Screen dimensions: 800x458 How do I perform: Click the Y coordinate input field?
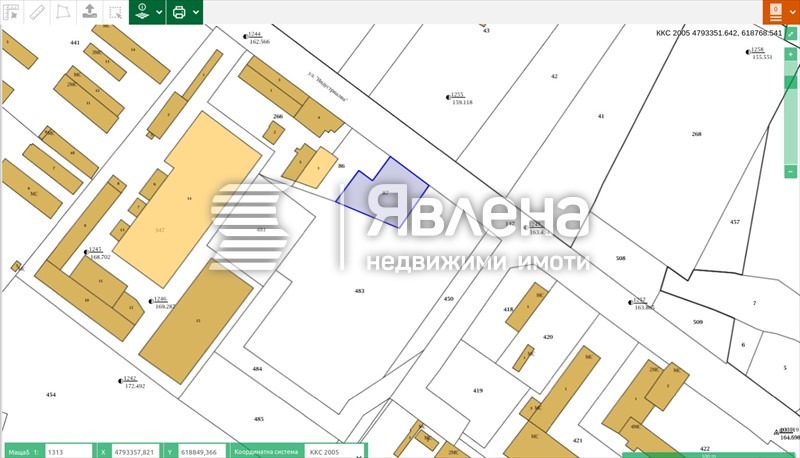201,452
